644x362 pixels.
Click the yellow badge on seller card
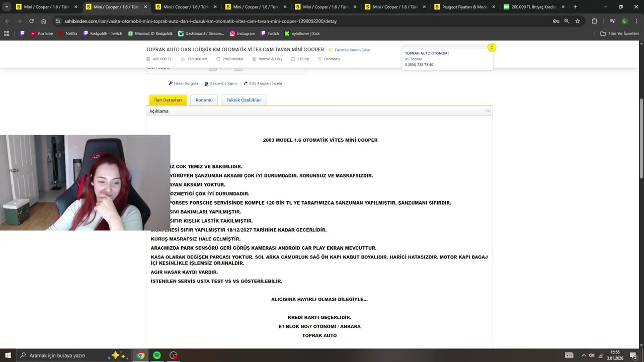tap(492, 47)
